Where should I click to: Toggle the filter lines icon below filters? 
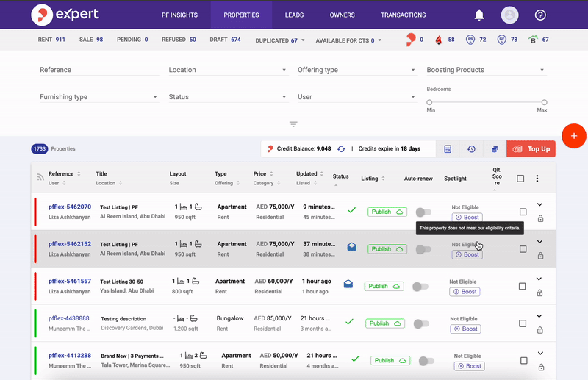point(293,124)
